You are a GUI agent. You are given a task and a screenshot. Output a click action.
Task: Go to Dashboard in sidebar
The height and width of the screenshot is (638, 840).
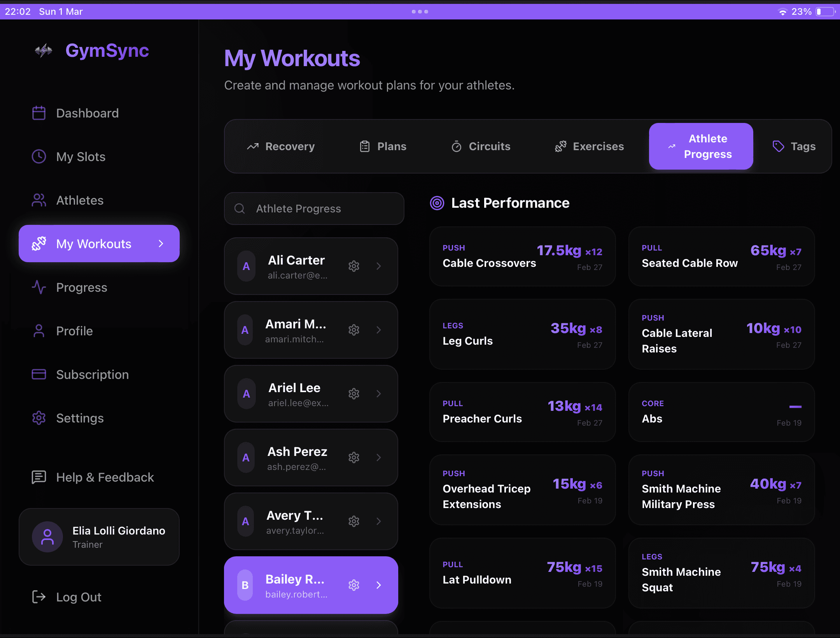[87, 113]
